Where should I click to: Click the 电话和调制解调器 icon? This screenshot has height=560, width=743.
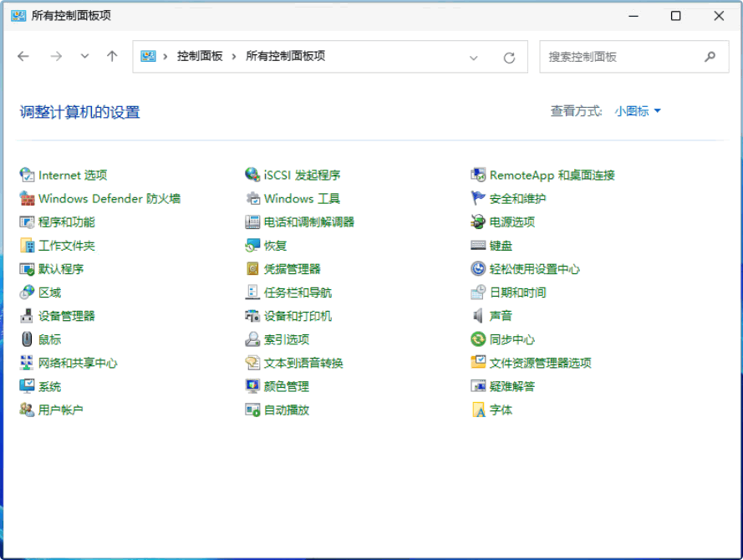[252, 221]
